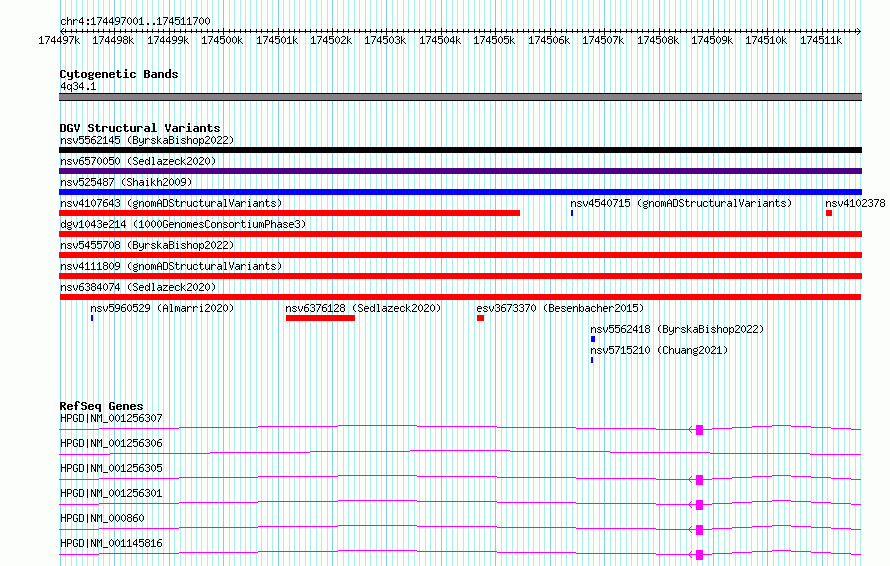This screenshot has height=566, width=890.
Task: Click the red esv3673370 marker
Action: click(481, 318)
